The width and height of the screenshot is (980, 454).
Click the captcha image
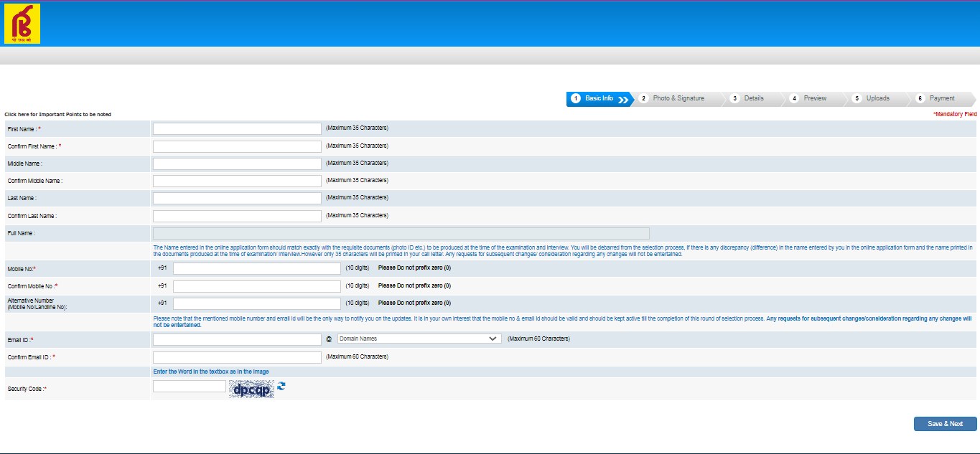[251, 389]
